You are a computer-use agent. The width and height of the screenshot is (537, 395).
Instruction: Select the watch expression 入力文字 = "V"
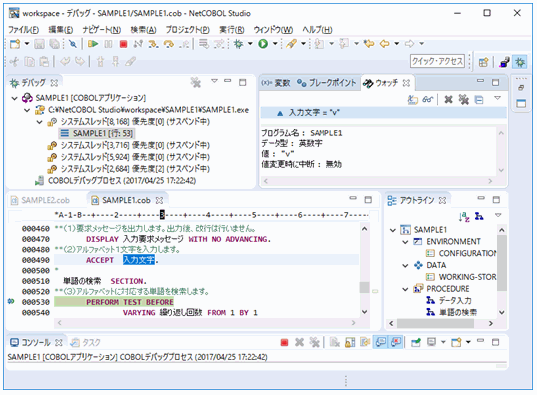pyautogui.click(x=384, y=113)
